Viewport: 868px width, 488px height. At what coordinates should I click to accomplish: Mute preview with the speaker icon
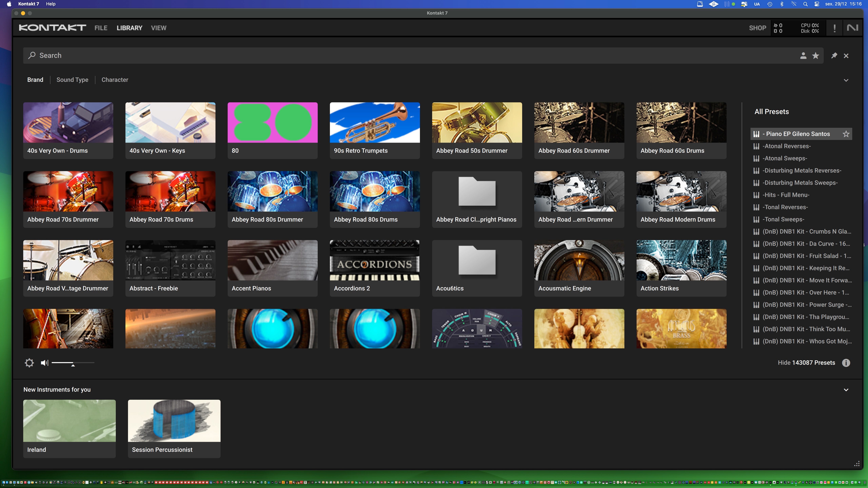(44, 363)
